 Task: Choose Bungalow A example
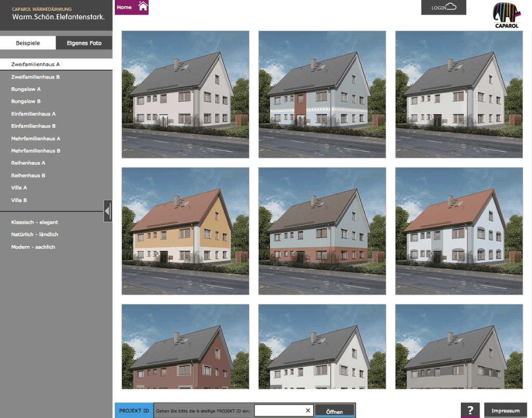(26, 89)
